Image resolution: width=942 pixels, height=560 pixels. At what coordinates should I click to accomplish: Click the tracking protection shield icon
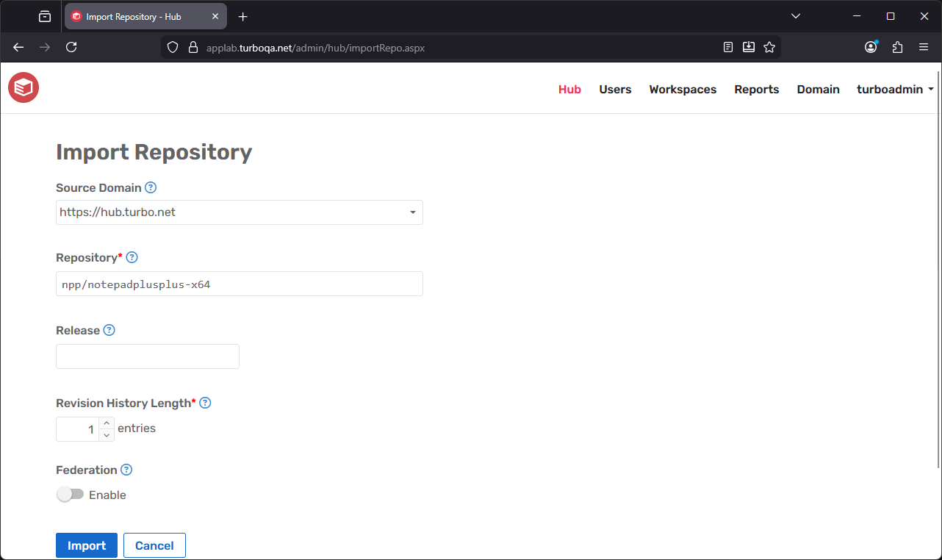pyautogui.click(x=172, y=46)
